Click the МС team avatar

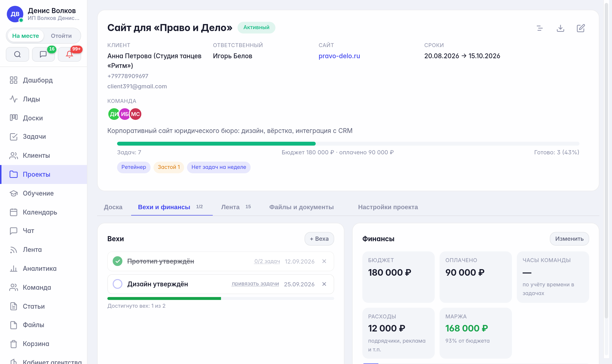pos(136,114)
